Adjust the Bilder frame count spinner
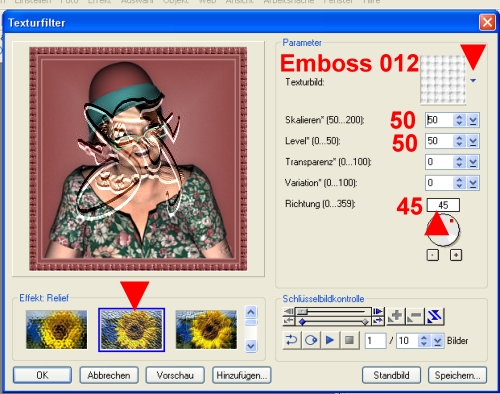 click(424, 341)
